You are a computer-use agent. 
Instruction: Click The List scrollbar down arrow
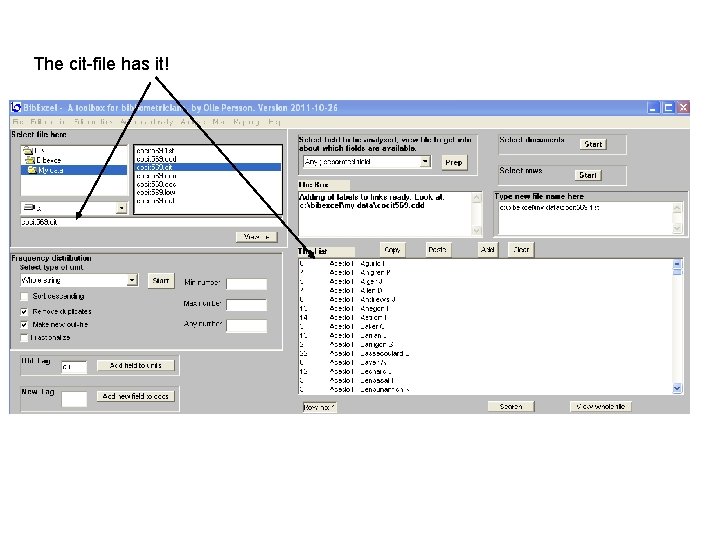[677, 388]
